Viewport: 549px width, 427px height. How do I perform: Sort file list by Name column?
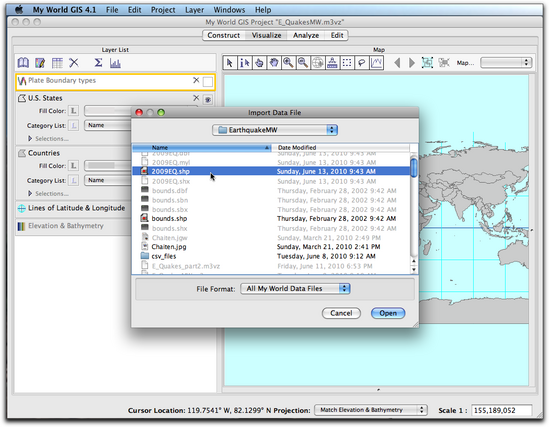(202, 148)
